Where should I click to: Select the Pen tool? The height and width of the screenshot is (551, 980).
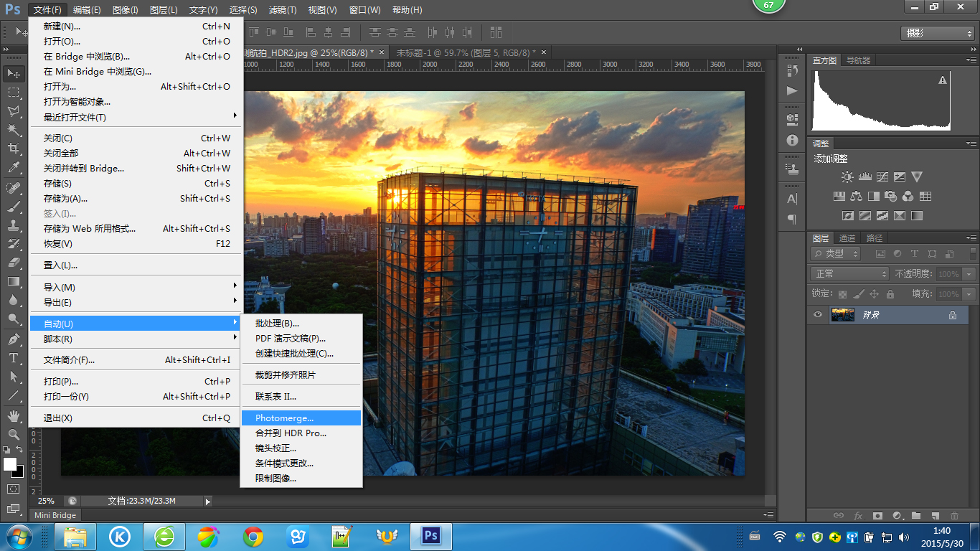[14, 339]
